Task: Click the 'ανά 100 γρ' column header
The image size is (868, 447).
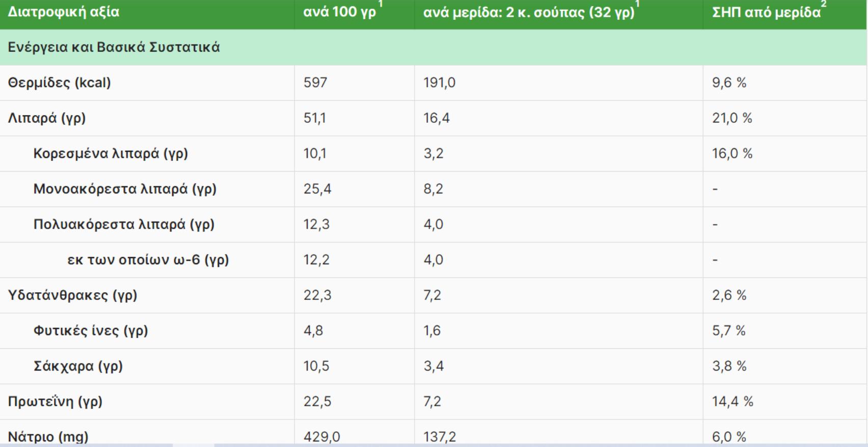Action: coord(339,12)
